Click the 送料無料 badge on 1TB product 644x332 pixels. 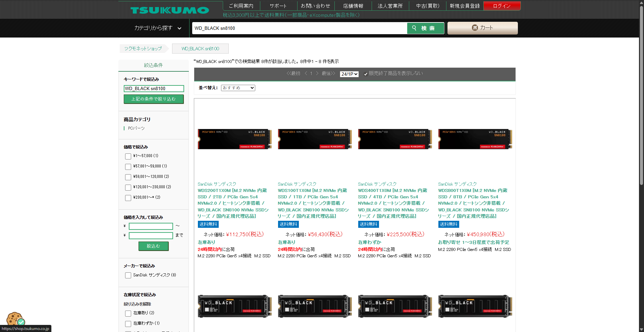click(288, 224)
